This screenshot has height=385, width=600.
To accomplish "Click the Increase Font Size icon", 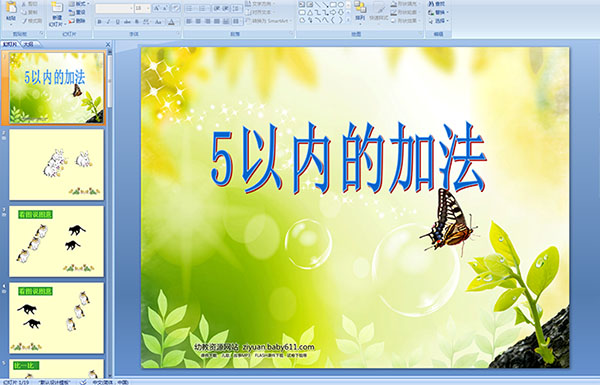I will pyautogui.click(x=157, y=8).
